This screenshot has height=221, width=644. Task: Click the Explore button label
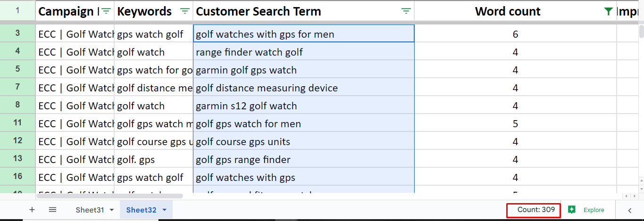[x=594, y=210]
